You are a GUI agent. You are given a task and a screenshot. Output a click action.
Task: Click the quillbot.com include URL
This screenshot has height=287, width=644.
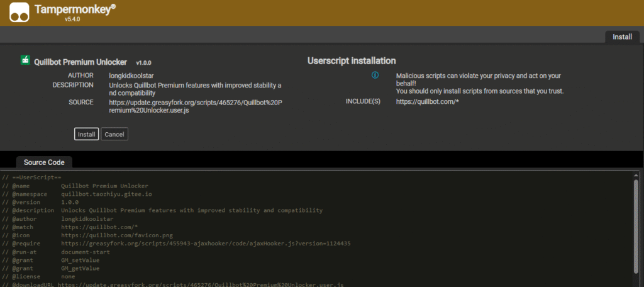click(427, 102)
